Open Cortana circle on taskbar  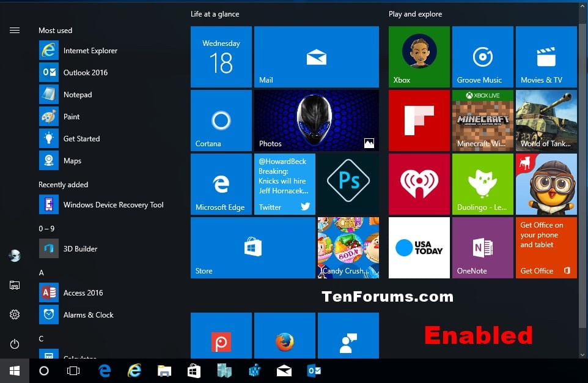(44, 371)
